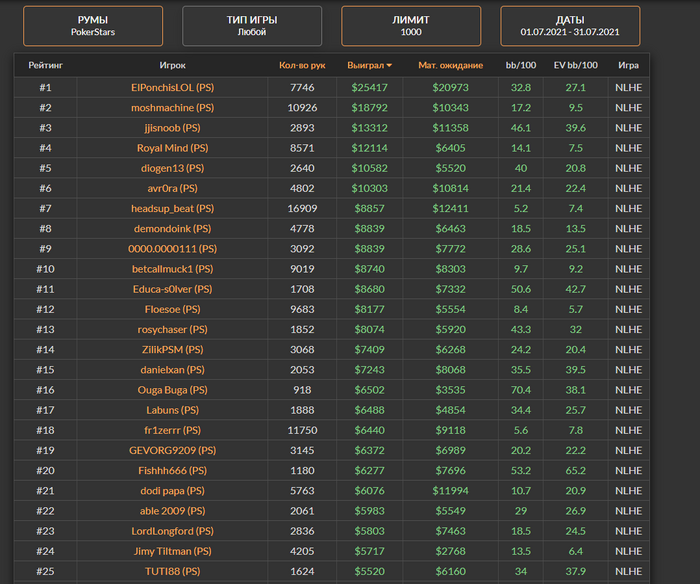The height and width of the screenshot is (584, 700).
Task: Open player ZilikPSM (PS)
Action: pos(172,350)
